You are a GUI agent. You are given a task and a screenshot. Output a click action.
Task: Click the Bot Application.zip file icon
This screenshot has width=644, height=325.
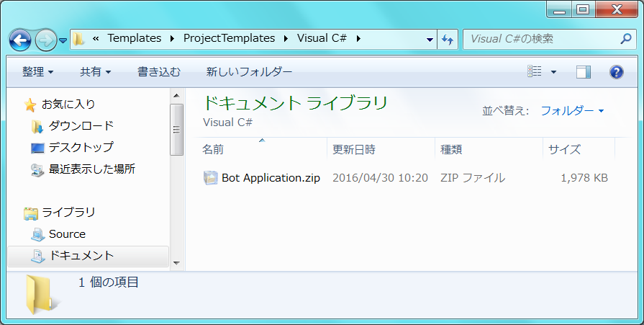210,178
